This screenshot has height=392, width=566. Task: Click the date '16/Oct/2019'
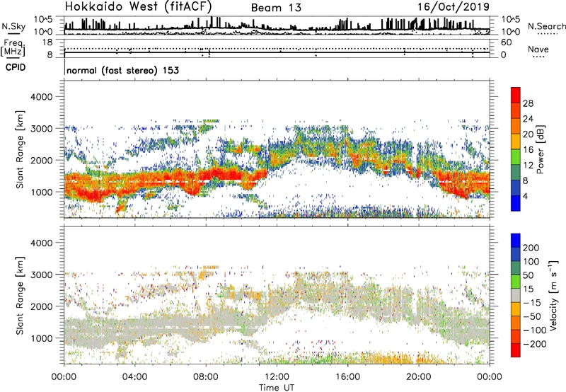[x=454, y=7]
